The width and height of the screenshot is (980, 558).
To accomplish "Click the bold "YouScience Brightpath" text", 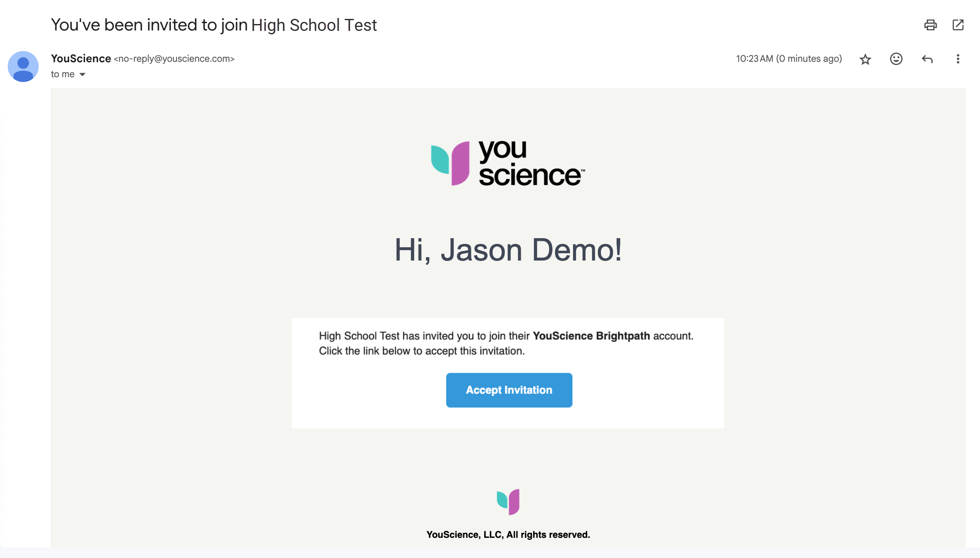I will click(591, 336).
